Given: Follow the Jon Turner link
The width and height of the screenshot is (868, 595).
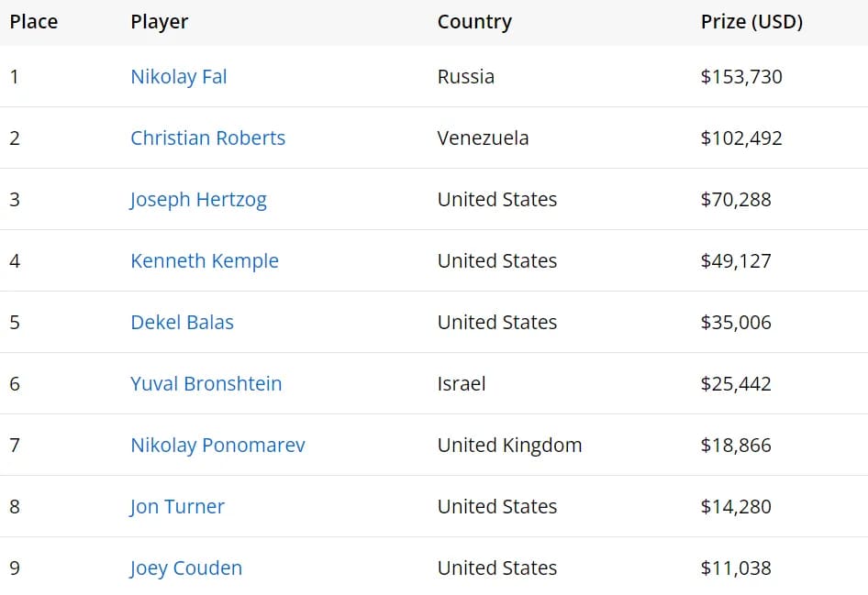Looking at the screenshot, I should click(x=177, y=506).
